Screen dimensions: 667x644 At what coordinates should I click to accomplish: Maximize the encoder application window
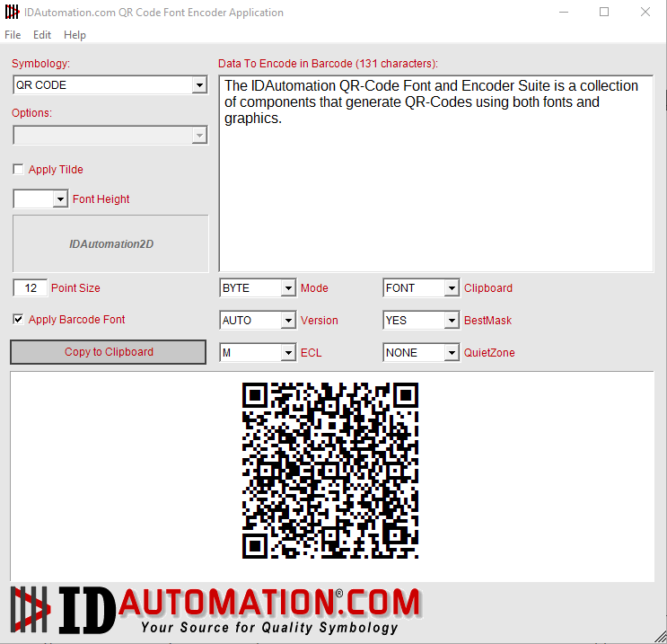(604, 12)
